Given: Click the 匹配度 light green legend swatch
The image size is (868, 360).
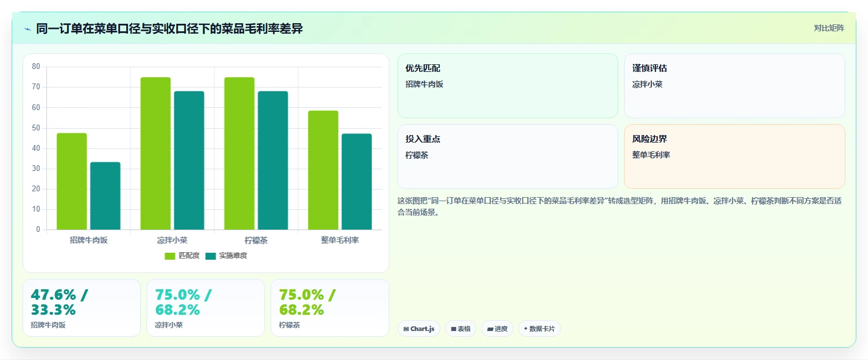Looking at the screenshot, I should [170, 256].
